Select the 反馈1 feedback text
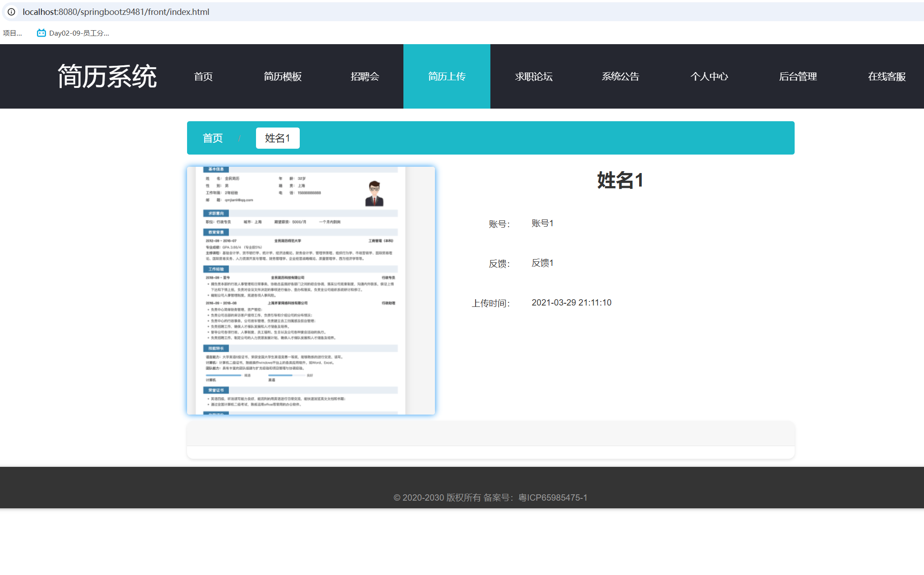 point(541,263)
